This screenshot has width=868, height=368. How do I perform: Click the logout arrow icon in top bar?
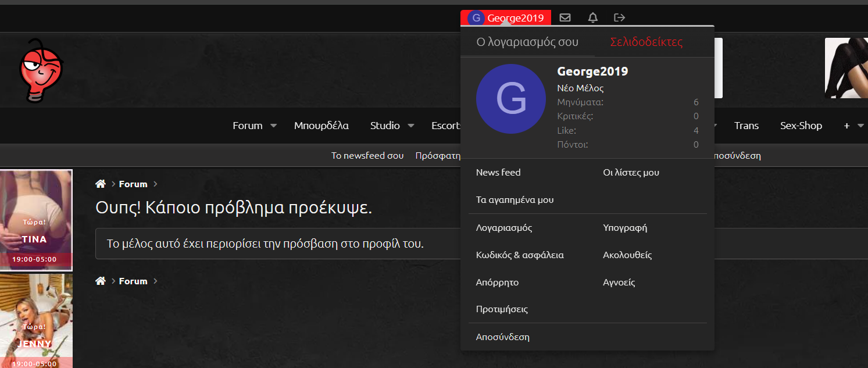tap(620, 17)
